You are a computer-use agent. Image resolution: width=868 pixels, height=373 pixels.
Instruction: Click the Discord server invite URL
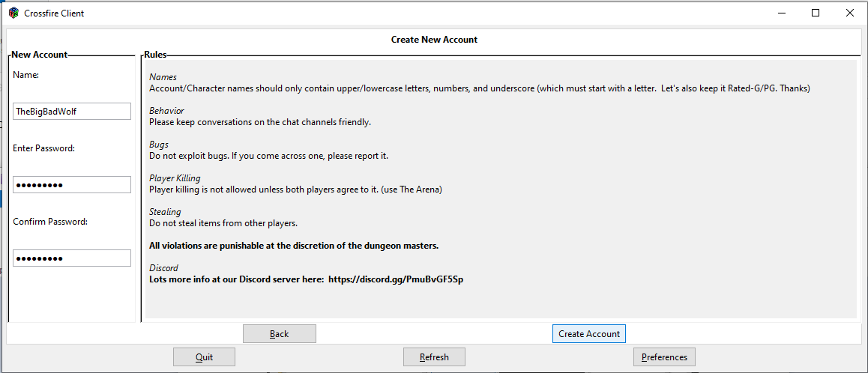[x=395, y=279]
